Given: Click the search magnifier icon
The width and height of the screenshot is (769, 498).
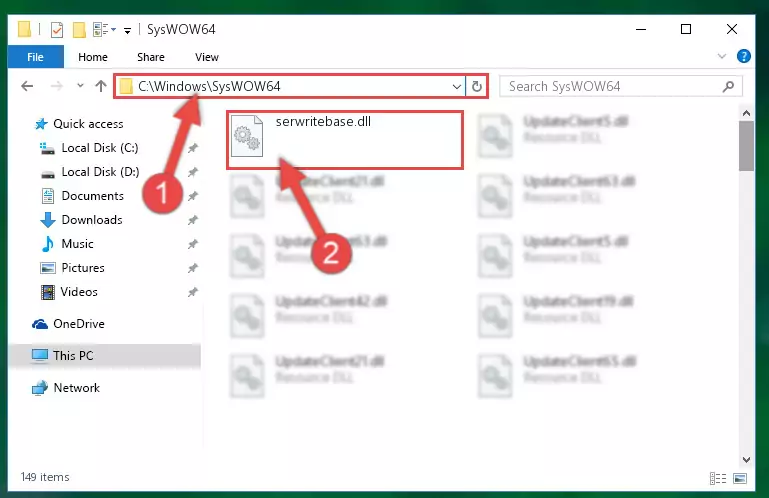Looking at the screenshot, I should pos(728,87).
